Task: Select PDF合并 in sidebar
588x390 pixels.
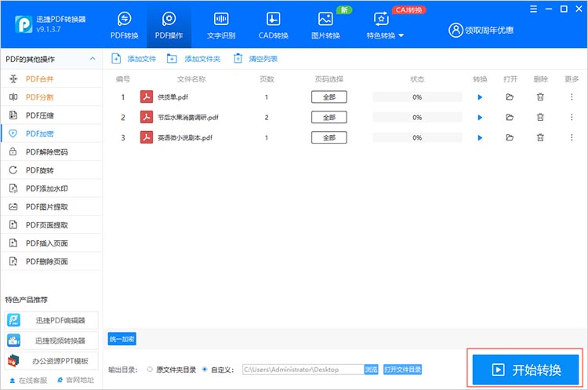Action: click(x=52, y=78)
